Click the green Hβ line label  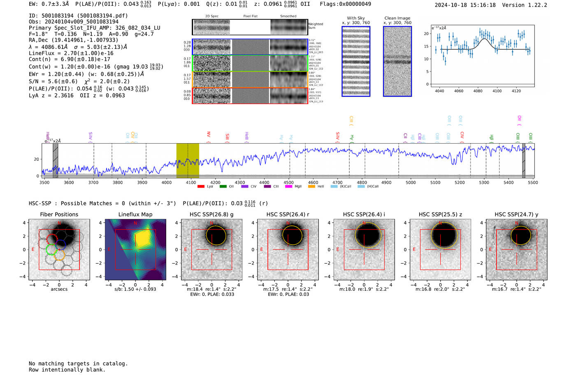click(x=491, y=138)
